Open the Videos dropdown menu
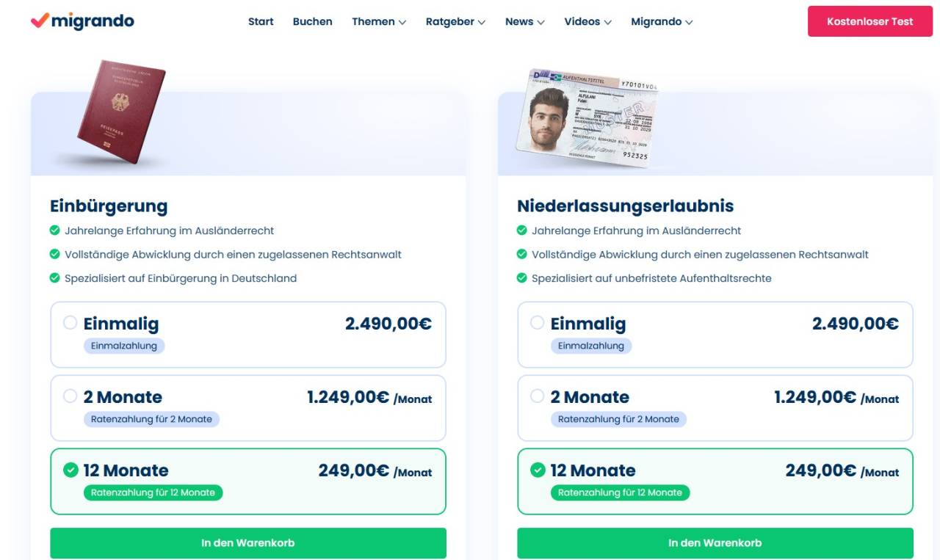This screenshot has width=940, height=560. point(587,22)
